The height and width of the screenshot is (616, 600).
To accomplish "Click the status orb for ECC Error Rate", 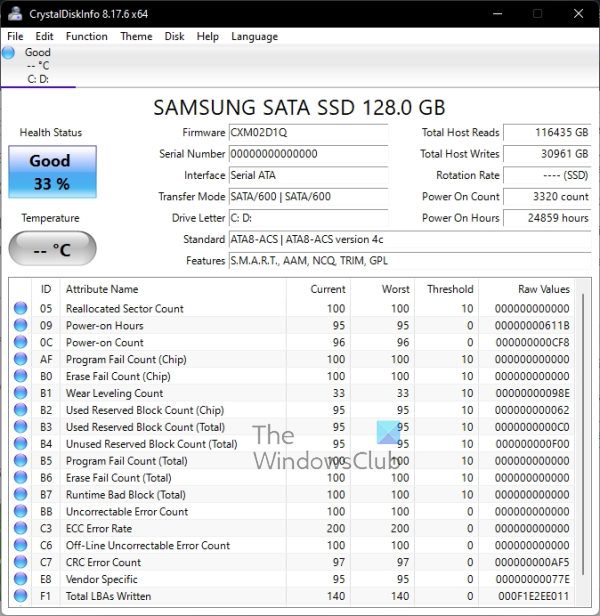I will 20,528.
